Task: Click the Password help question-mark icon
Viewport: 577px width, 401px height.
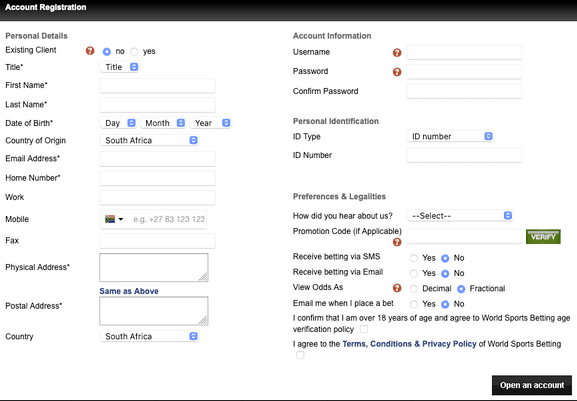Action: click(397, 72)
